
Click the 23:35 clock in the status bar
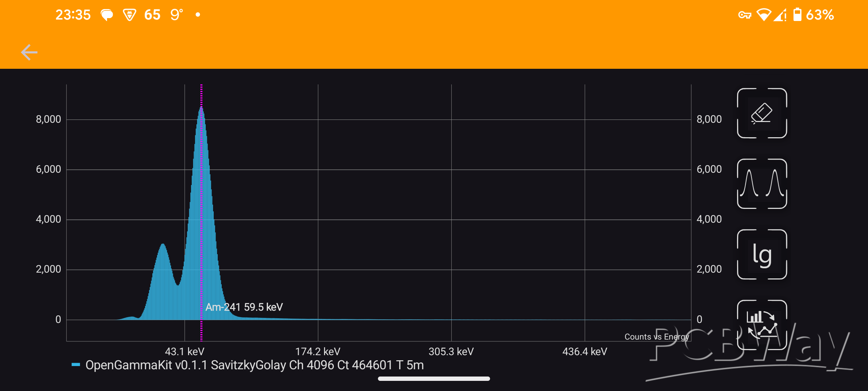(73, 15)
